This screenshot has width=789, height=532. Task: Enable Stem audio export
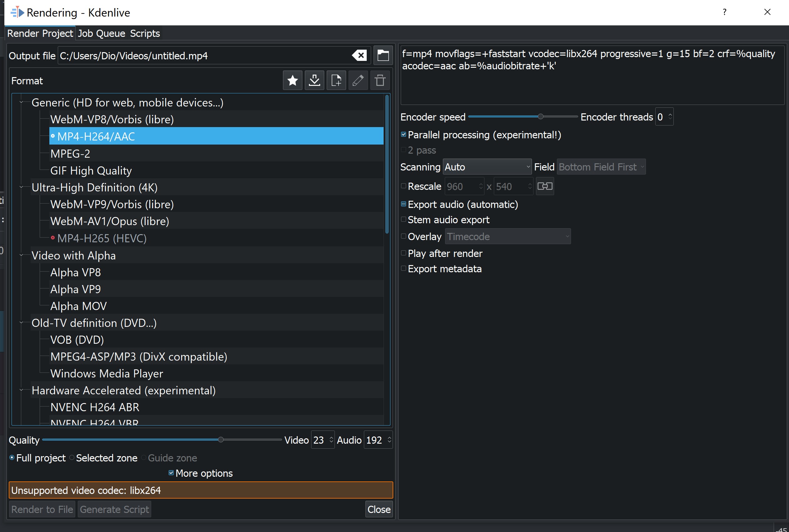click(x=404, y=219)
